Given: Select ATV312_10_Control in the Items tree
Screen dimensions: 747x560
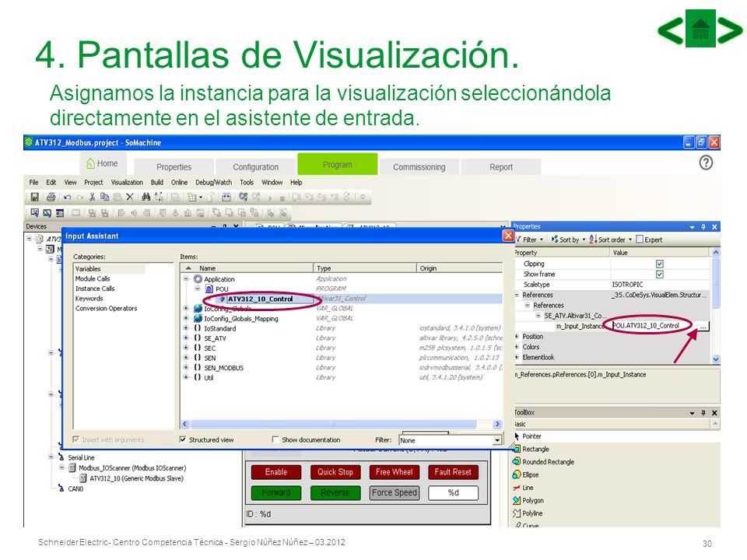Looking at the screenshot, I should pos(260,299).
